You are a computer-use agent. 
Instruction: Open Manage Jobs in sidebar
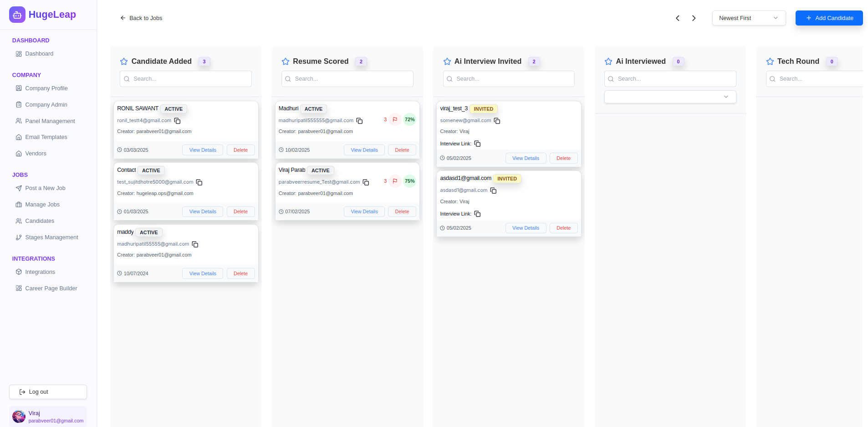[42, 205]
